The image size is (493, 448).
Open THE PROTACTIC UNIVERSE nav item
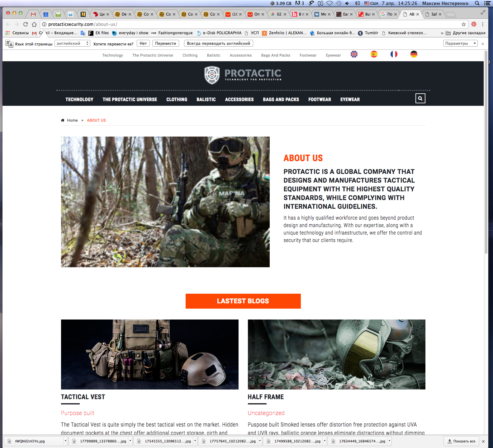tap(130, 100)
